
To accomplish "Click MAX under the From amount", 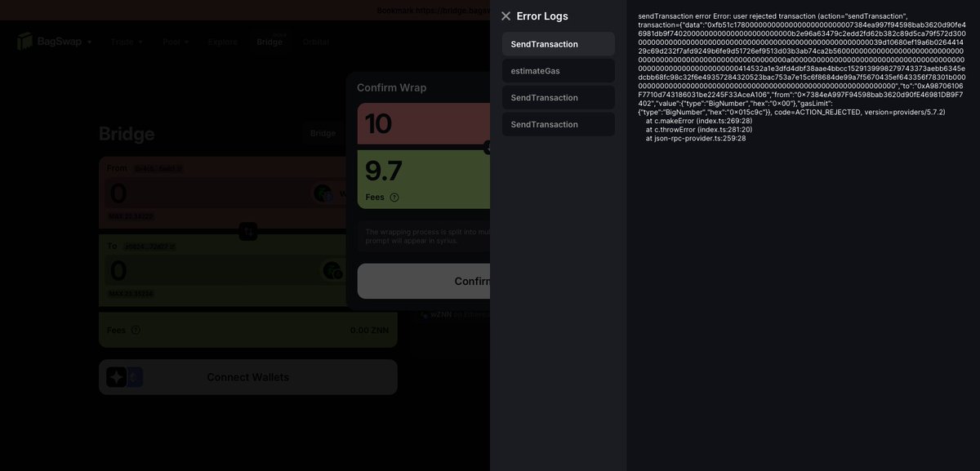I will click(x=131, y=216).
